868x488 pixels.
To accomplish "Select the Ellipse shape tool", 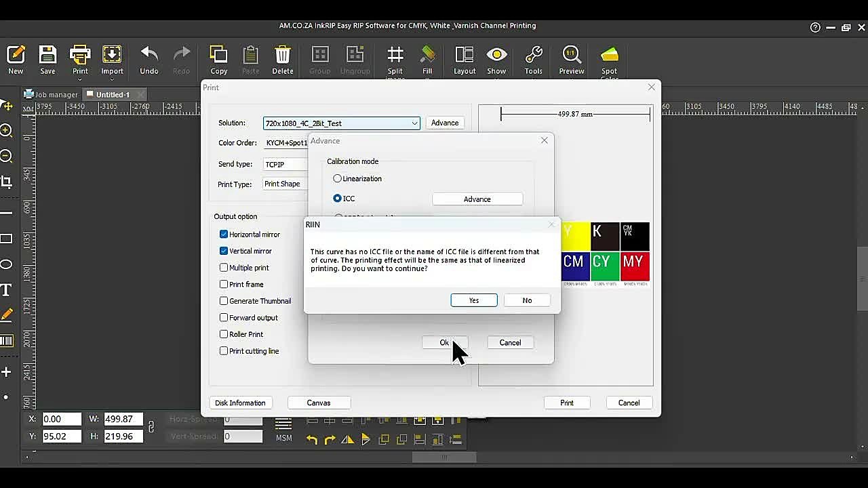I will click(x=6, y=264).
